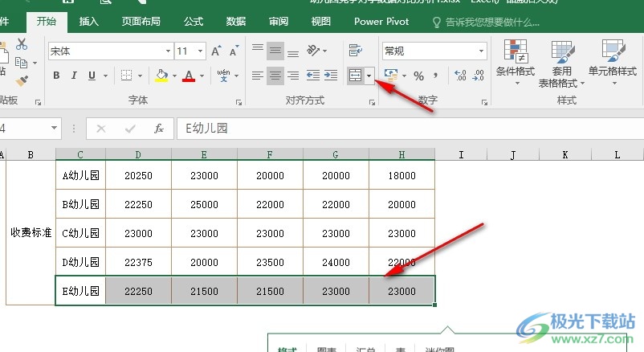Open the Name Box dropdown arrow
The width and height of the screenshot is (644, 352).
point(54,129)
